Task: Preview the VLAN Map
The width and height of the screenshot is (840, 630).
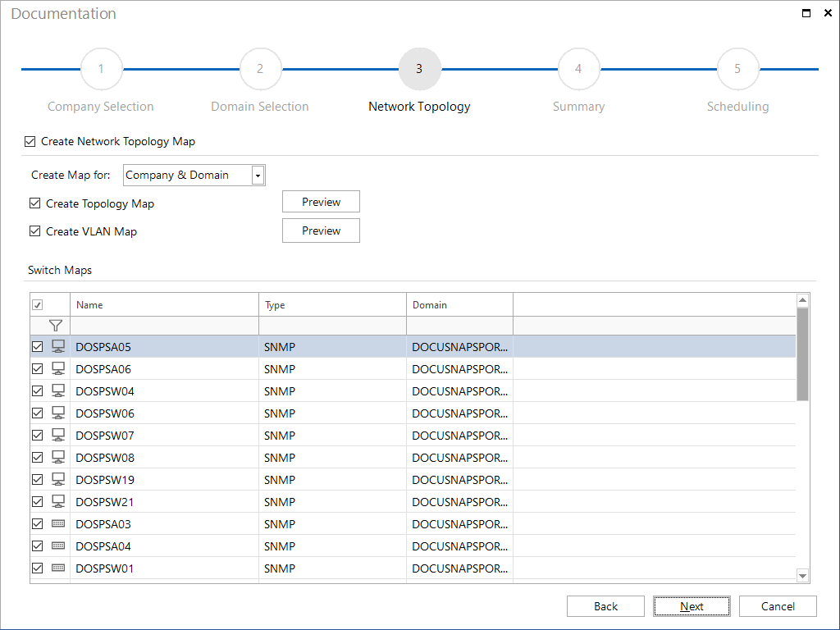Action: coord(321,231)
